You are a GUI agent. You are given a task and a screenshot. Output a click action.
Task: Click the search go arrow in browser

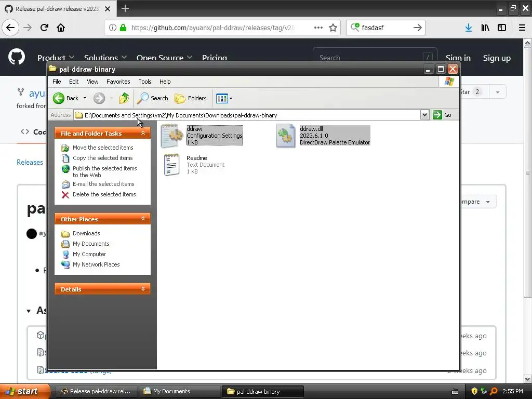(418, 28)
